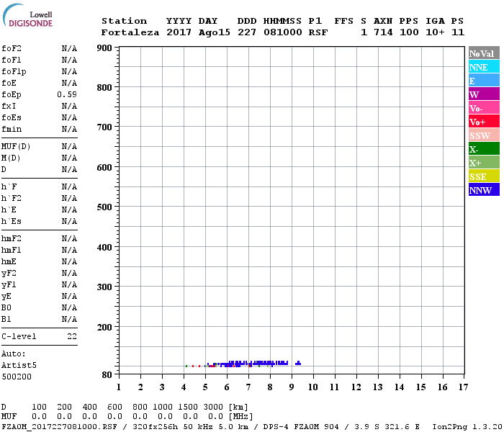
Task: Click the PS value 11
Action: click(x=458, y=32)
